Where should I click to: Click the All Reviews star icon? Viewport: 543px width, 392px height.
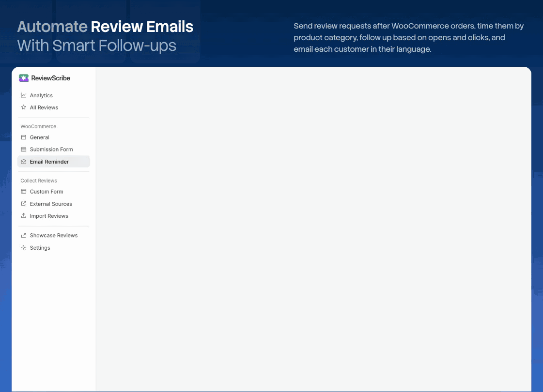[24, 107]
